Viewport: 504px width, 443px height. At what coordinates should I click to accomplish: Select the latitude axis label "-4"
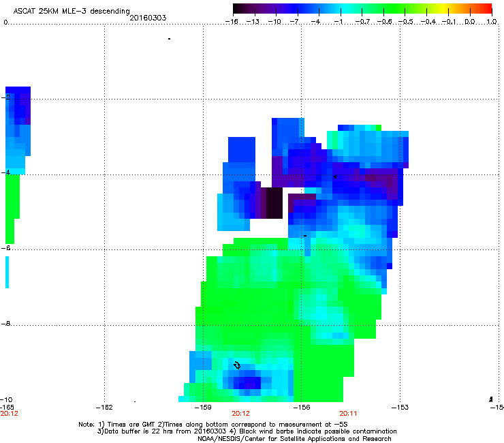tap(6, 172)
